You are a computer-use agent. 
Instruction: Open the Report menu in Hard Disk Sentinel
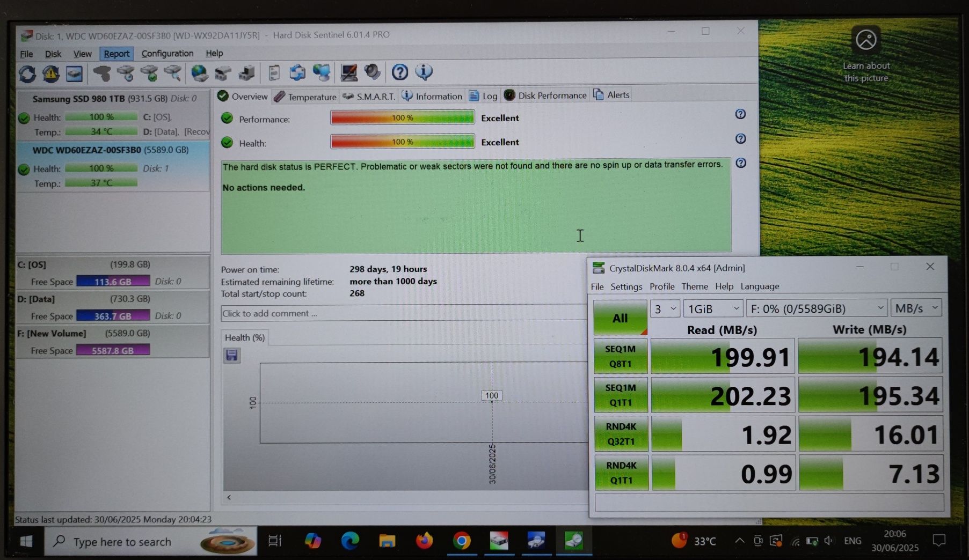116,54
